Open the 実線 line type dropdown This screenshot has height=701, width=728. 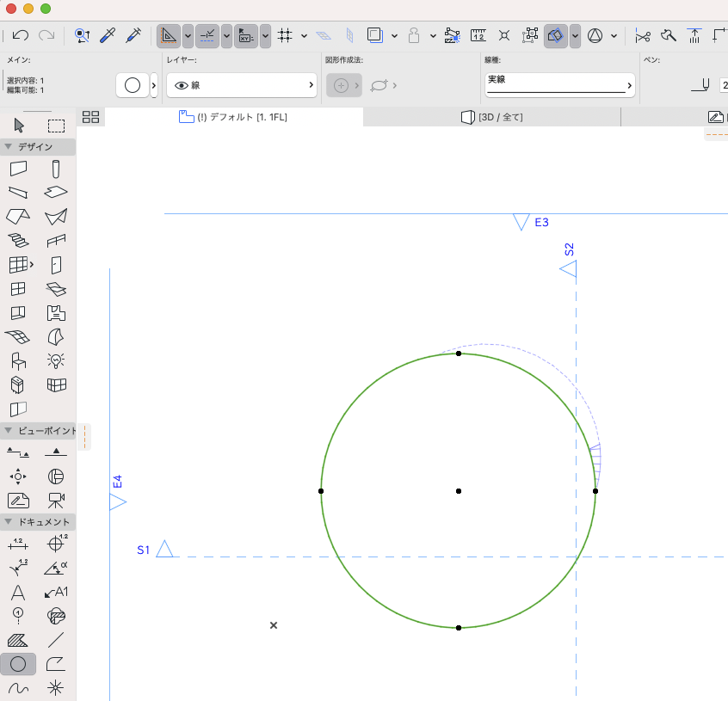point(560,85)
